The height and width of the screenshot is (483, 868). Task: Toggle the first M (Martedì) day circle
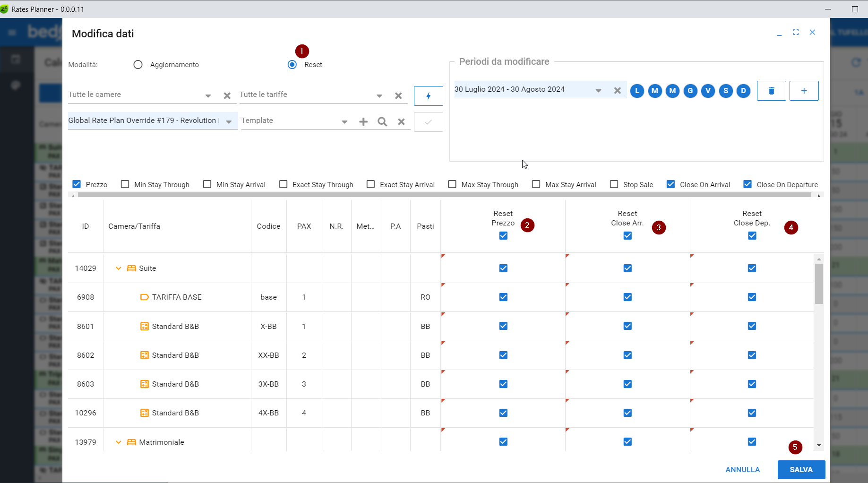pos(655,91)
